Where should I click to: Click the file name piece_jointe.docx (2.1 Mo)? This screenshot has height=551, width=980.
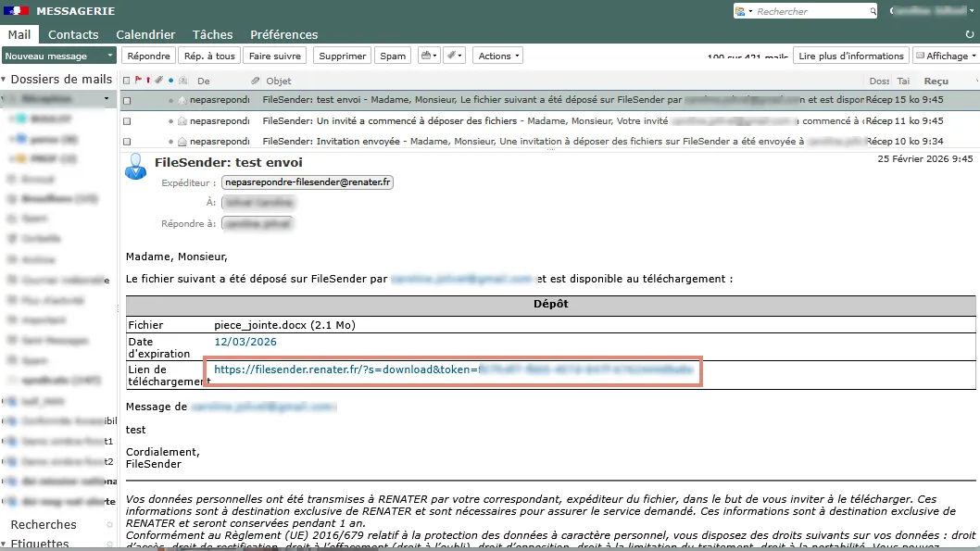click(x=284, y=325)
